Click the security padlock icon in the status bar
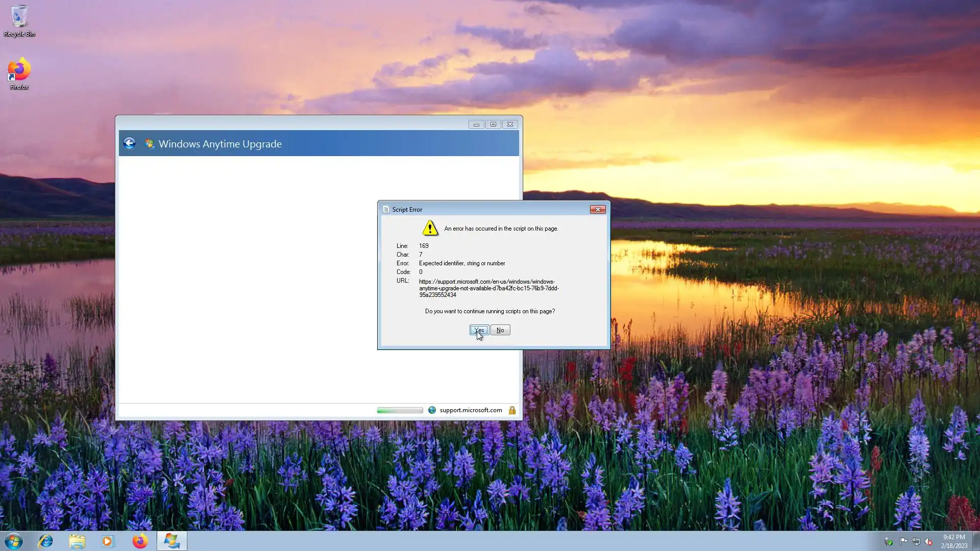Image resolution: width=980 pixels, height=551 pixels. pos(512,410)
